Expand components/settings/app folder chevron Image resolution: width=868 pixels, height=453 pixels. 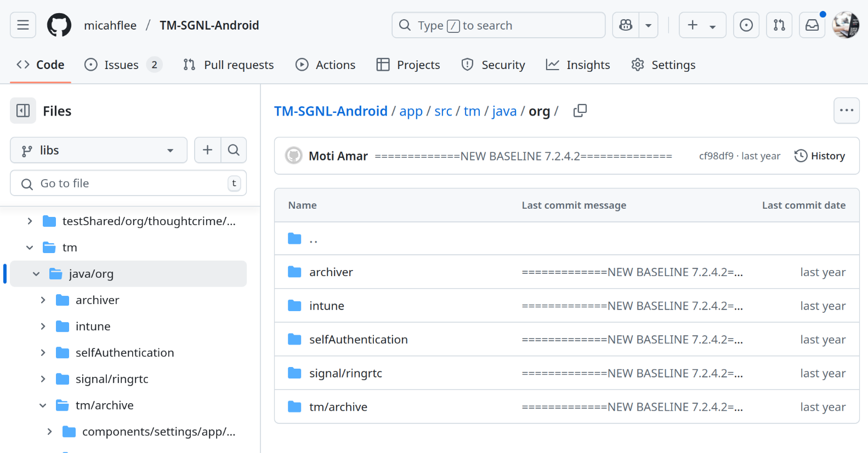coord(49,432)
